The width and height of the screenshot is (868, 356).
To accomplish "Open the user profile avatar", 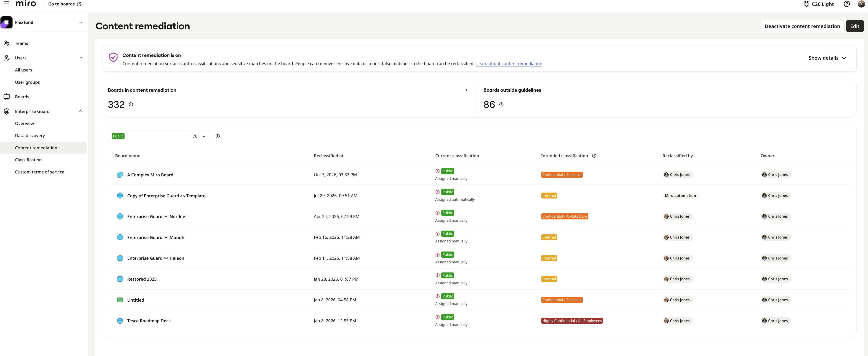I will click(x=861, y=4).
